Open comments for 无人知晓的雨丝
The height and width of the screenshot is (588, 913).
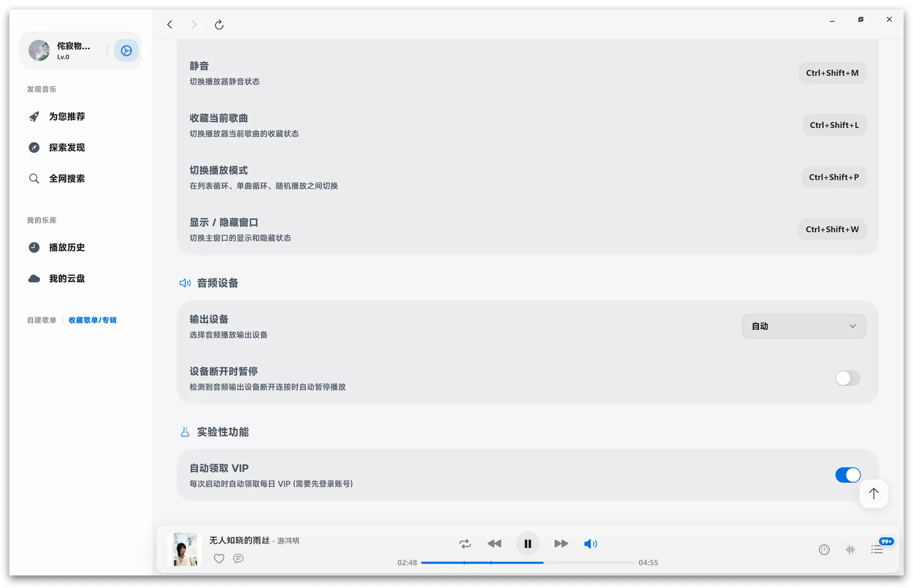[238, 558]
